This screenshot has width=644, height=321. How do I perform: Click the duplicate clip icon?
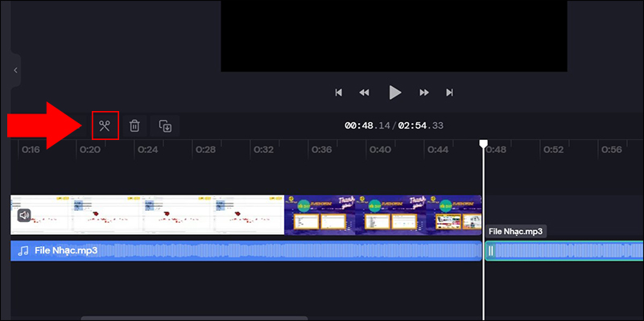pyautogui.click(x=165, y=126)
